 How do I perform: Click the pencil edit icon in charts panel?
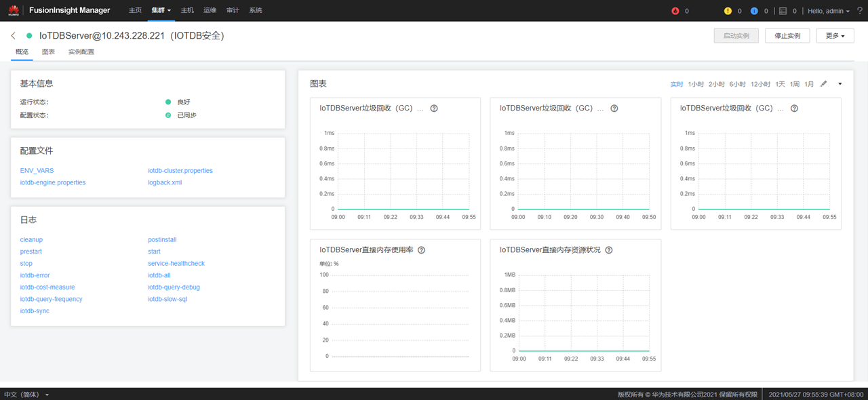point(824,84)
